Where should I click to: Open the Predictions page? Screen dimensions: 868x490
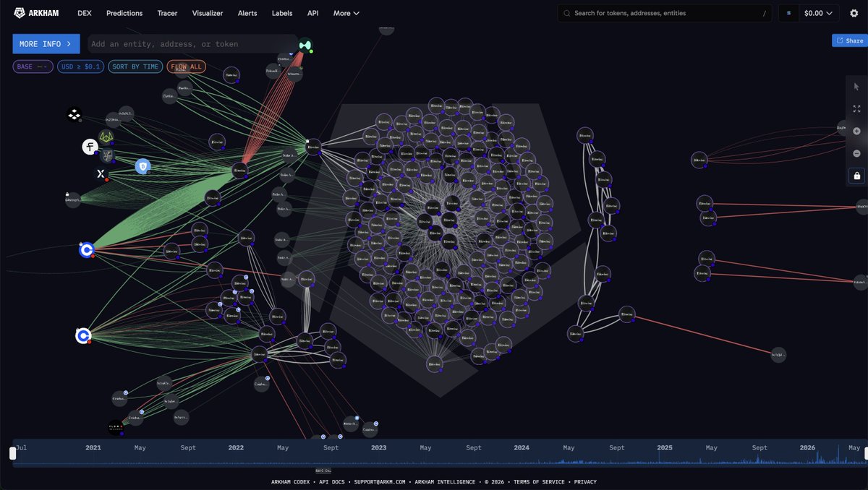(x=124, y=13)
